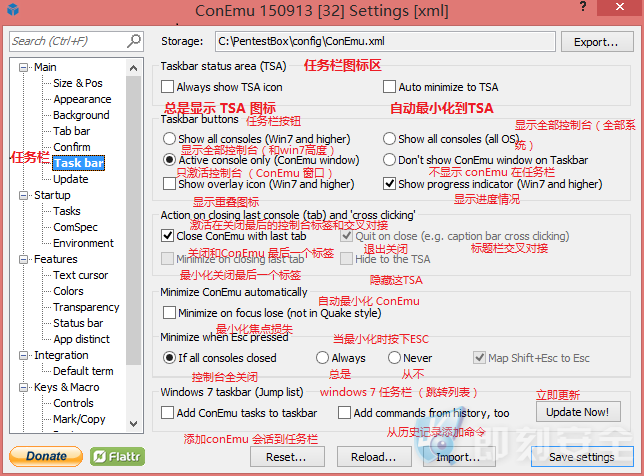Open ComSpec settings page
This screenshot has height=476, width=644.
tap(75, 227)
